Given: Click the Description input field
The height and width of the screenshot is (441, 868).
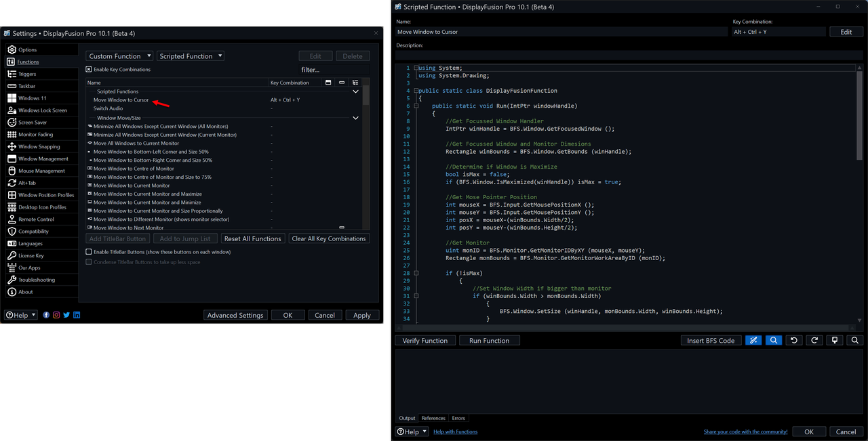Looking at the screenshot, I should [x=629, y=55].
